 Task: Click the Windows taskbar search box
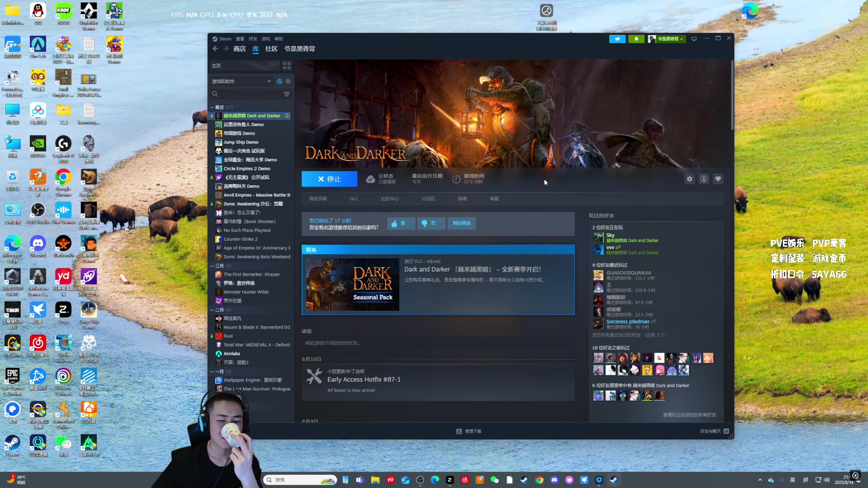pyautogui.click(x=300, y=480)
